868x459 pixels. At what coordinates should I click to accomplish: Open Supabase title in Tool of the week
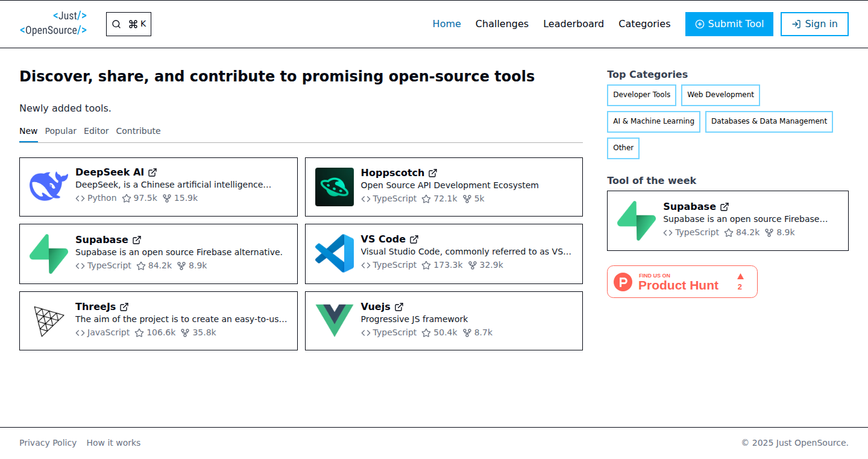690,207
